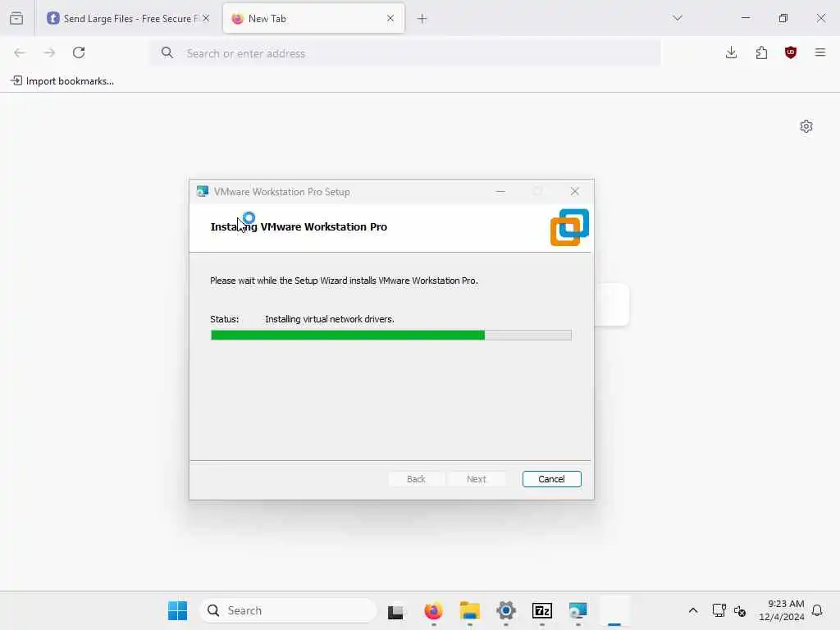Show hidden system tray icons
Viewport: 840px width, 630px height.
coord(692,610)
